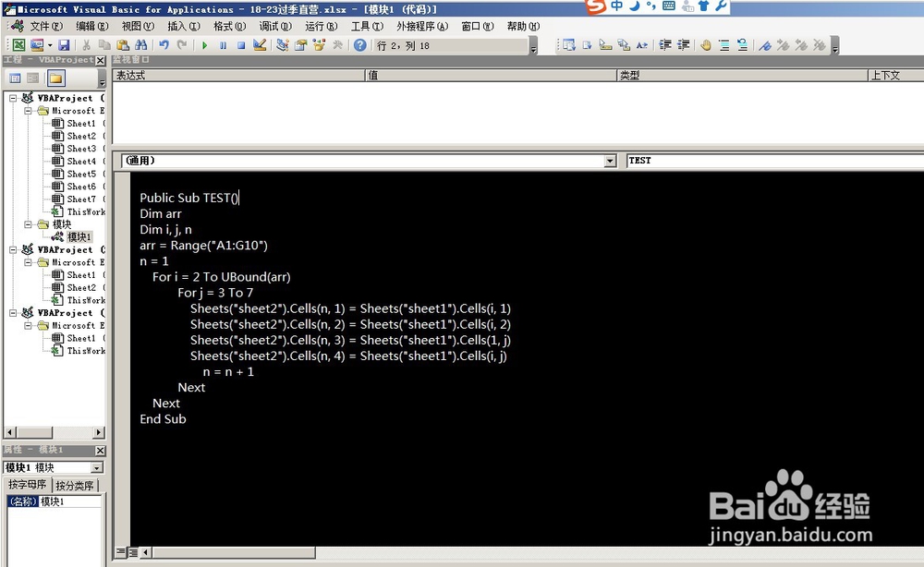Click the View Code icon in project panel
The image size is (924, 567).
point(16,78)
